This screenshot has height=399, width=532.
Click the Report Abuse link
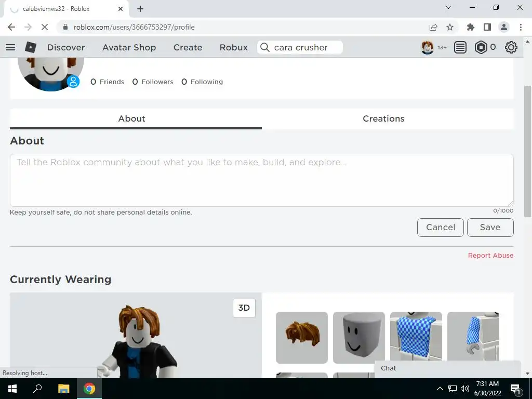pos(490,256)
